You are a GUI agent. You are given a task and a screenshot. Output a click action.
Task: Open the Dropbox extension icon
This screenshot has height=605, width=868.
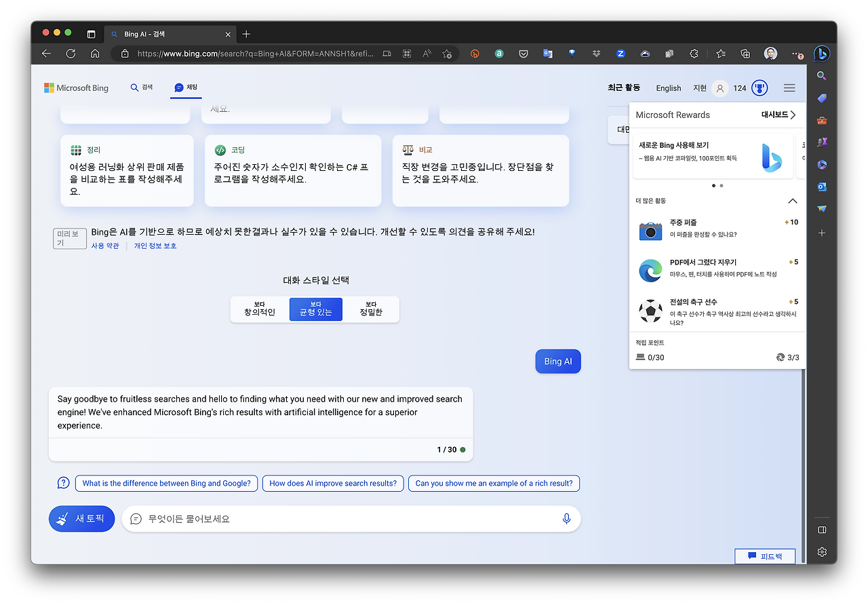[x=596, y=54]
